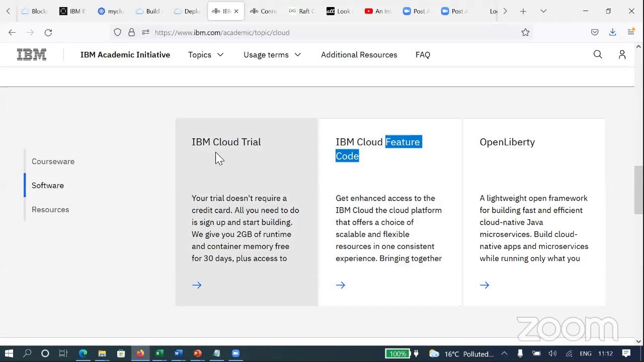Screen dimensions: 644x362
Task: Click the browser back arrow
Action: 12,32
